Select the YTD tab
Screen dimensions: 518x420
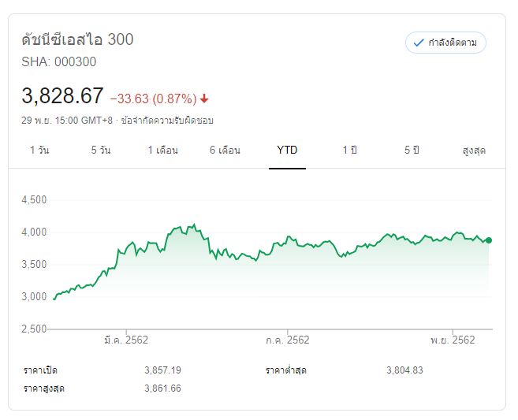[287, 151]
